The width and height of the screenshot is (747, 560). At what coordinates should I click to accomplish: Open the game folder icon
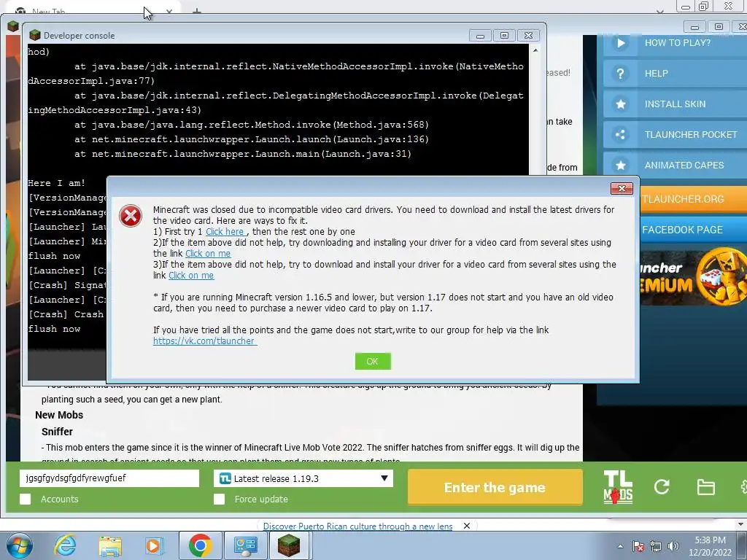[705, 487]
